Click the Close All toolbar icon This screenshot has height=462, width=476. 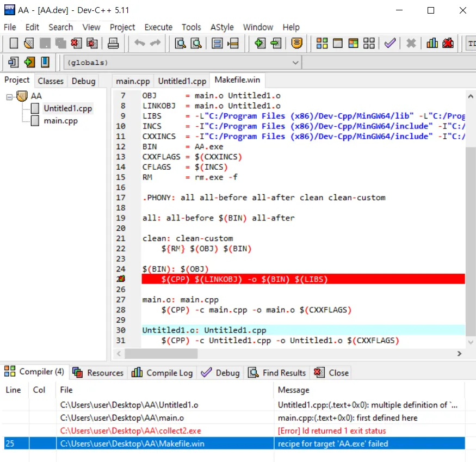(x=92, y=43)
